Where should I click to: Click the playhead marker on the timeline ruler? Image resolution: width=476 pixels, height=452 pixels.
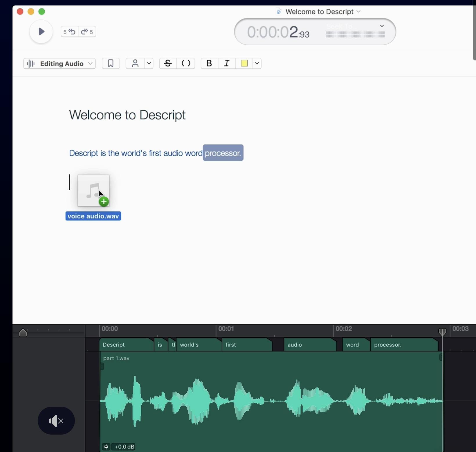442,332
